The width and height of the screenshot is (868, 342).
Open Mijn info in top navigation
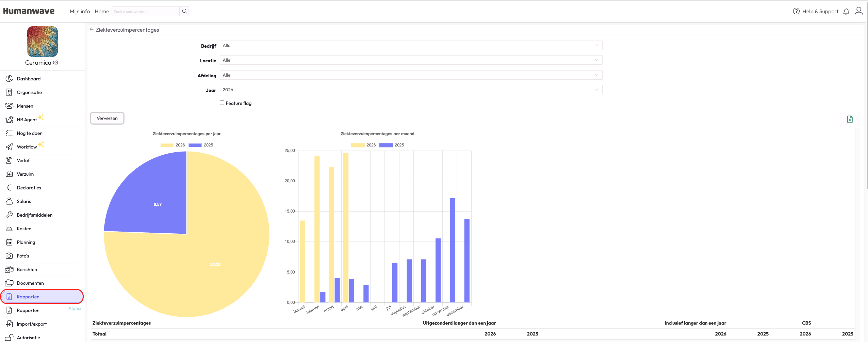(80, 12)
